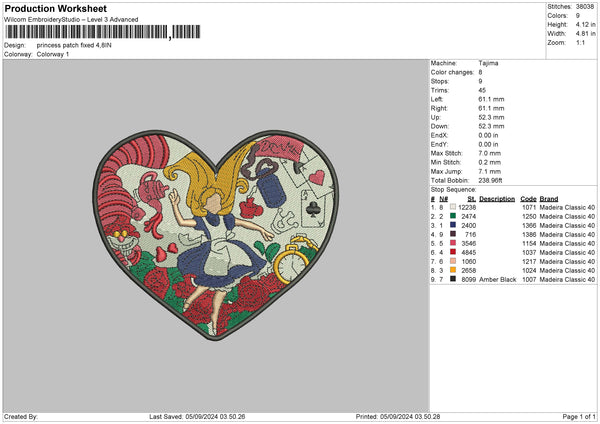Screen dimensions: 600x424
Task: Select stitch count 4845 in stop 6
Action: [x=469, y=252]
